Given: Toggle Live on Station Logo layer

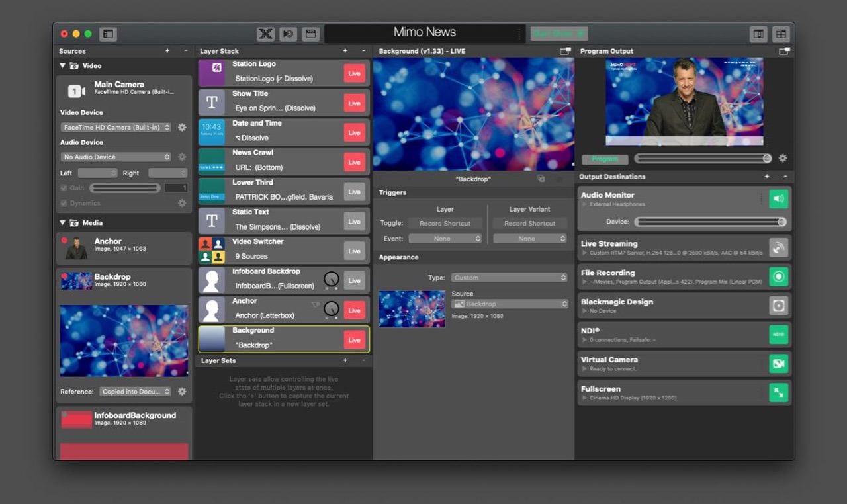Looking at the screenshot, I should tap(354, 73).
